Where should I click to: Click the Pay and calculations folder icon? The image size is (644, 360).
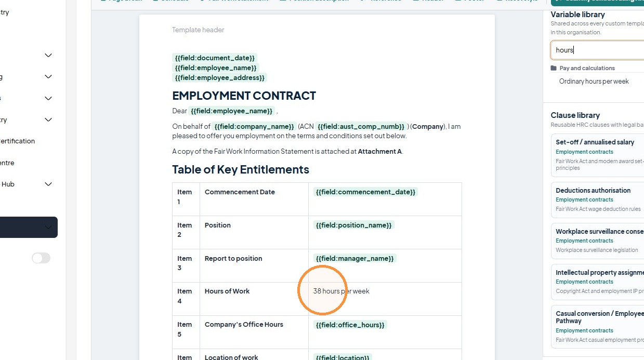[x=554, y=68]
